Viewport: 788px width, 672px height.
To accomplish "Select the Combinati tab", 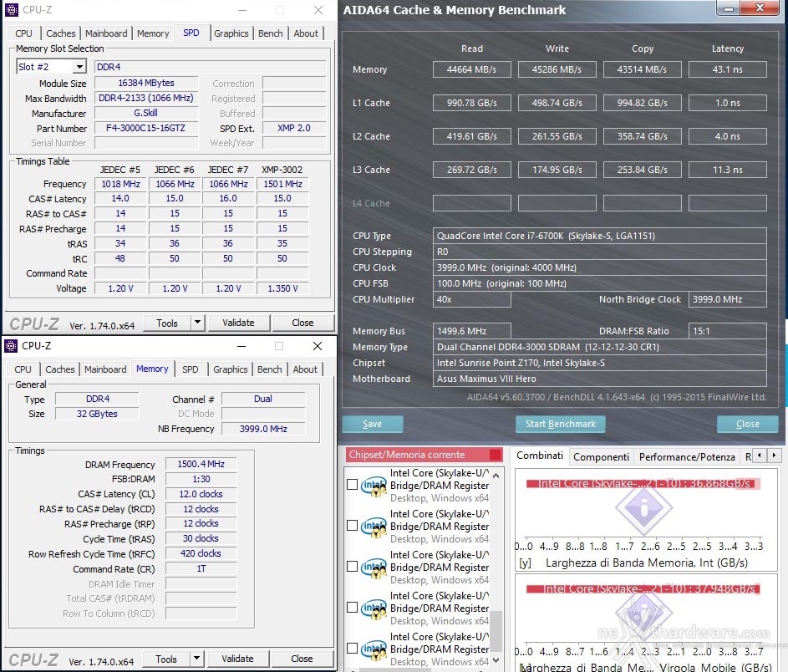I will click(540, 456).
